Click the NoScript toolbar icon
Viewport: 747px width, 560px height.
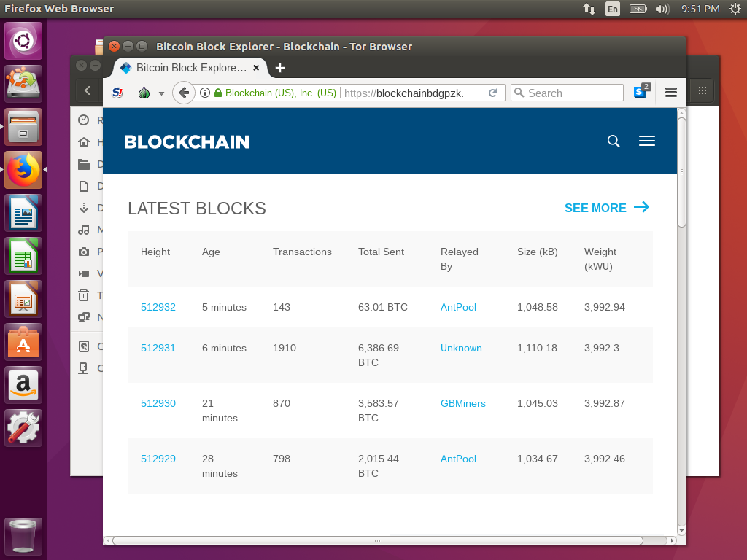[x=117, y=93]
